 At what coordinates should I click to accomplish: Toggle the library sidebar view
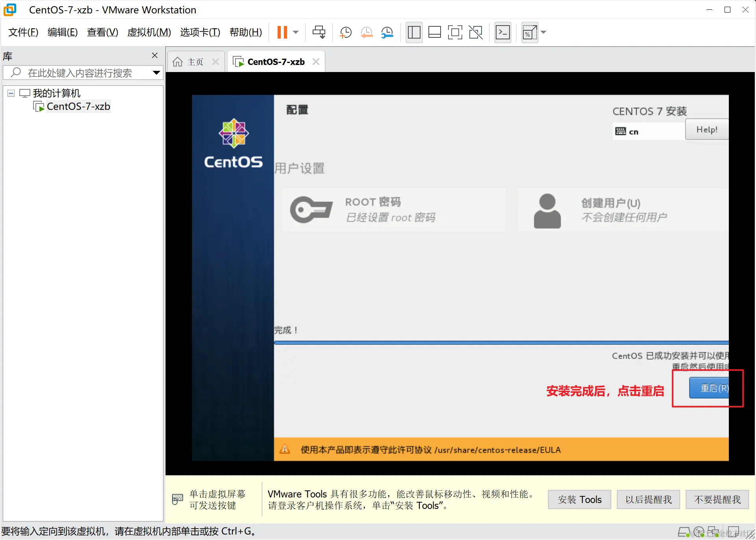[x=414, y=32]
